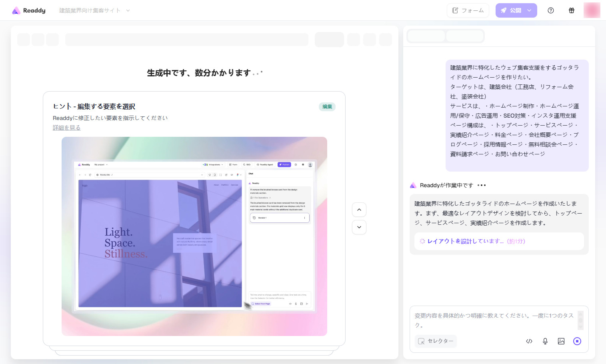This screenshot has height=364, width=606.
Task: Click the gift rewards icon
Action: (x=572, y=11)
